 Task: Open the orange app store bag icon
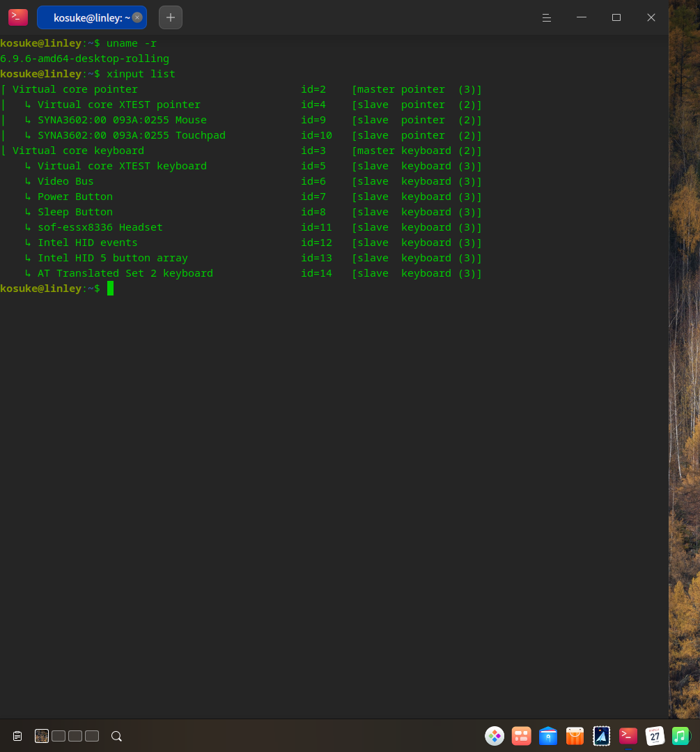tap(575, 736)
